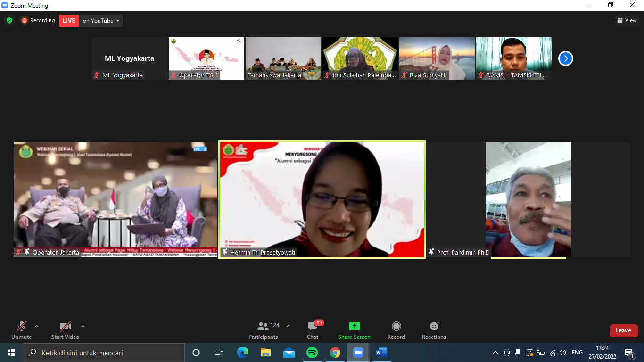The height and width of the screenshot is (362, 644).
Task: Open the 'on YouTube' live dropdown
Action: click(x=101, y=21)
